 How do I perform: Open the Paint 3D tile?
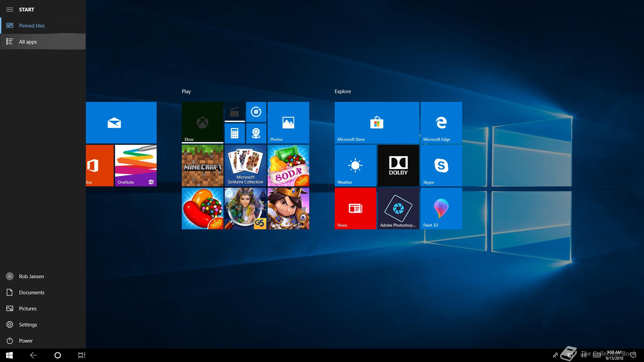pos(441,208)
